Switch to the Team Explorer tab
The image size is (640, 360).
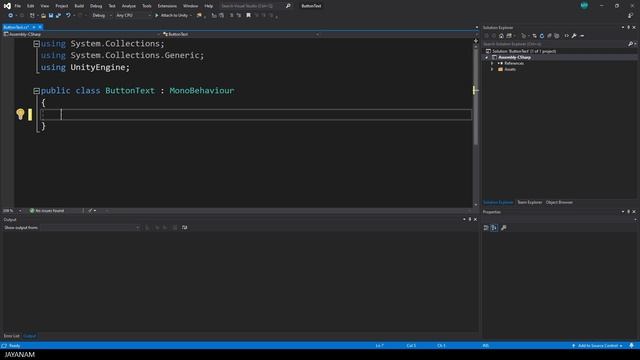pyautogui.click(x=529, y=202)
